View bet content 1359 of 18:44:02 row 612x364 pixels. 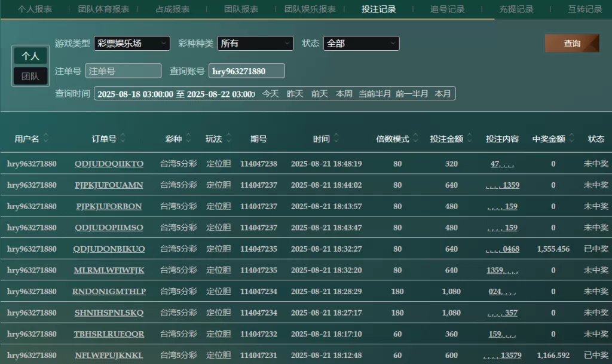[x=502, y=185]
